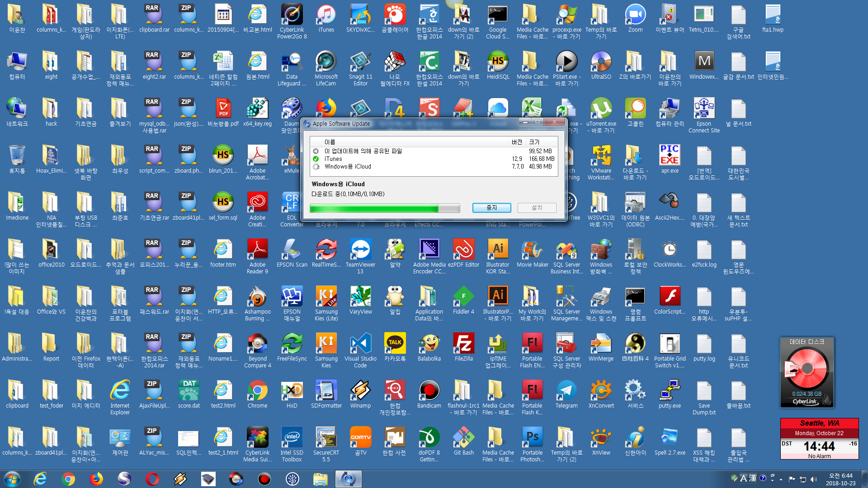Click the IME 漢 Hanja conversion button

coord(753,478)
